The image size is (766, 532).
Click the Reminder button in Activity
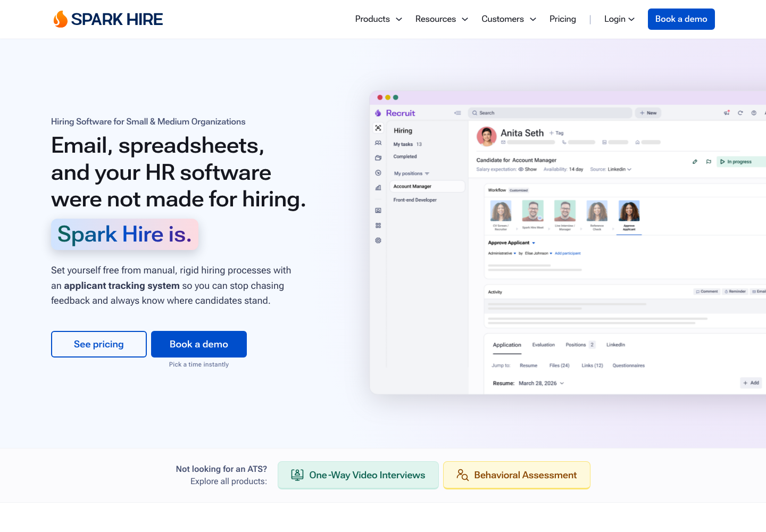coord(735,292)
